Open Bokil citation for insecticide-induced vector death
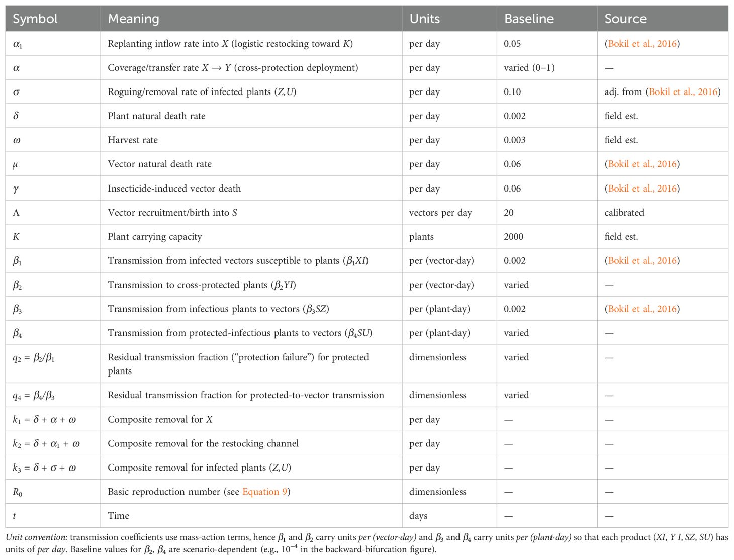Screen dimensions: 734x560 (642, 189)
